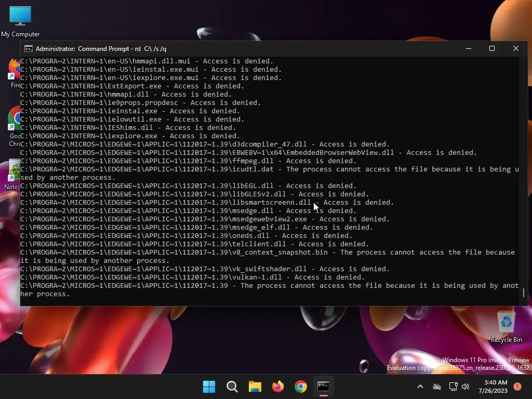Click the ie9props.propdesc line
The width and height of the screenshot is (532, 399).
pos(140,102)
